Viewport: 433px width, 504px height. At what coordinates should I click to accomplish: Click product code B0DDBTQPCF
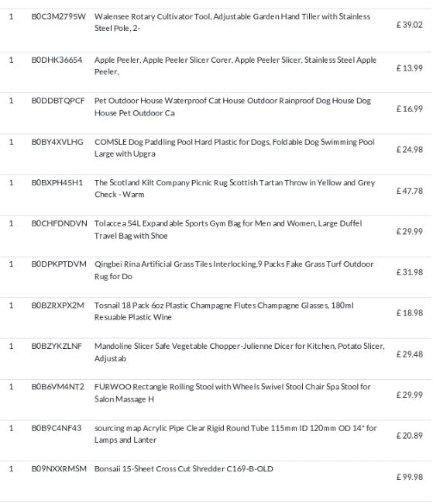[x=58, y=101]
